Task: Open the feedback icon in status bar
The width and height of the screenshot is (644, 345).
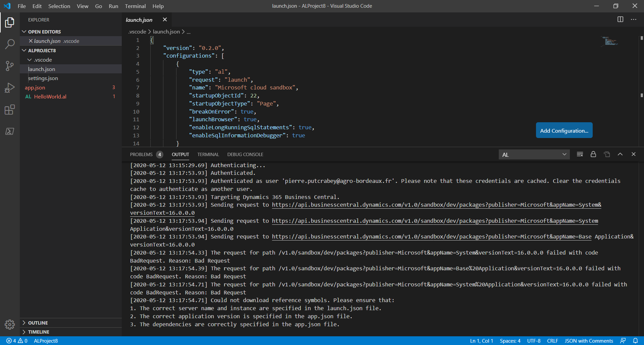Action: [623, 341]
